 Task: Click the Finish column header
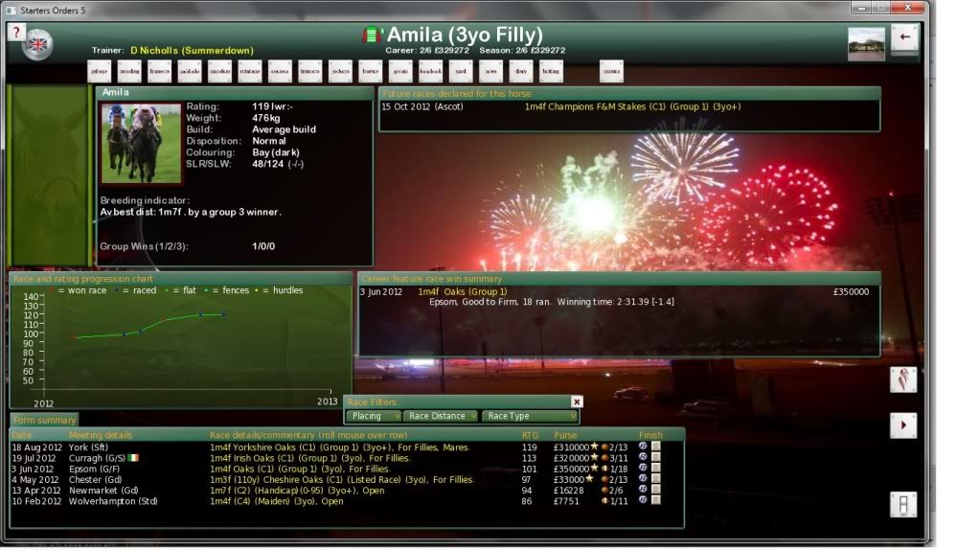tap(650, 435)
